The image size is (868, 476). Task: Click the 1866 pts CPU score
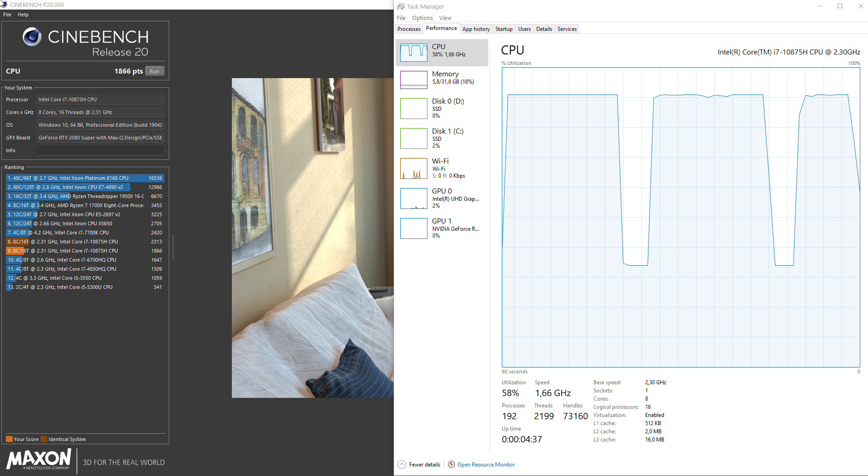tap(128, 71)
